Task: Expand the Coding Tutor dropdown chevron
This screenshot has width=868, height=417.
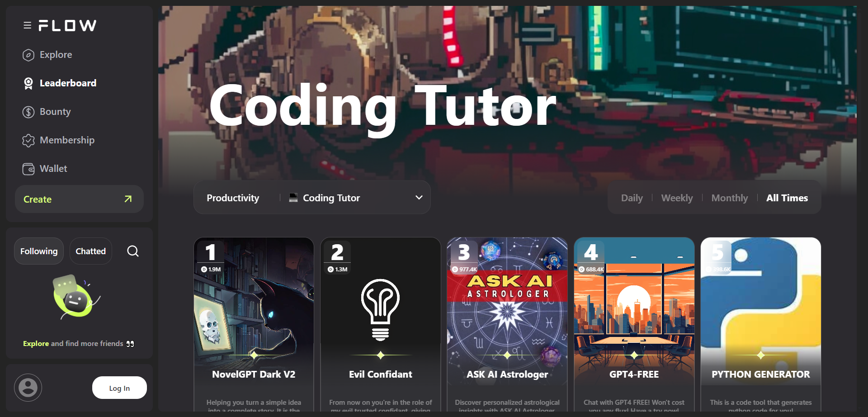Action: tap(419, 198)
